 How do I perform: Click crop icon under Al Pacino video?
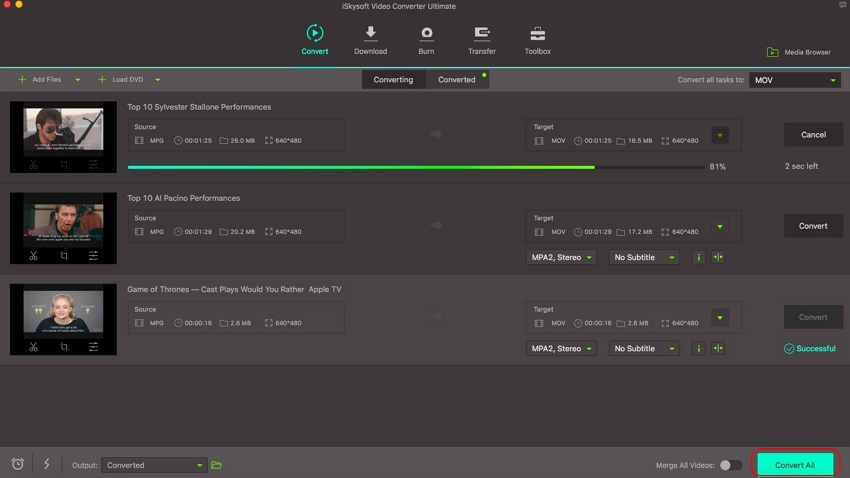coord(63,256)
